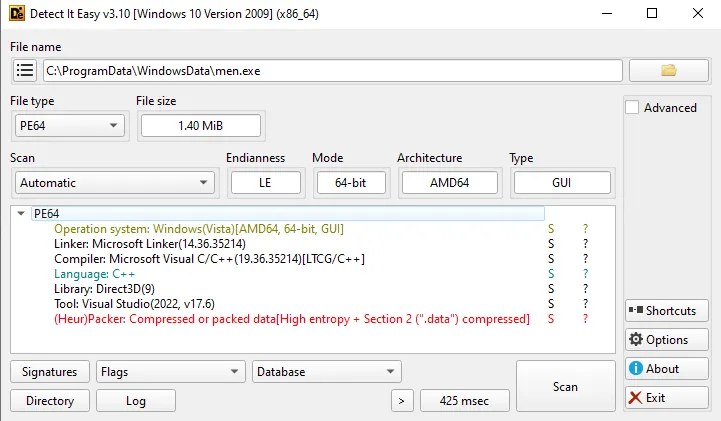
Task: Select the PE64 root tree row
Action: (288, 213)
